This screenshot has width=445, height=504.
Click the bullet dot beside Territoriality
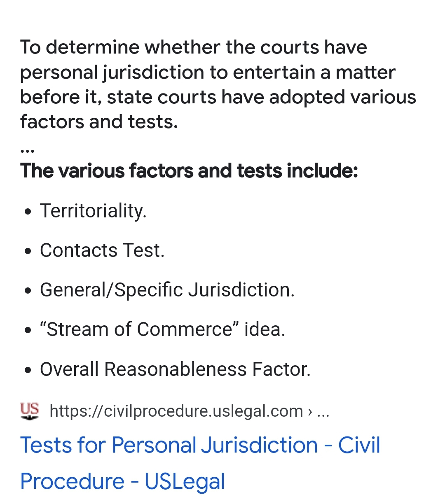(28, 212)
